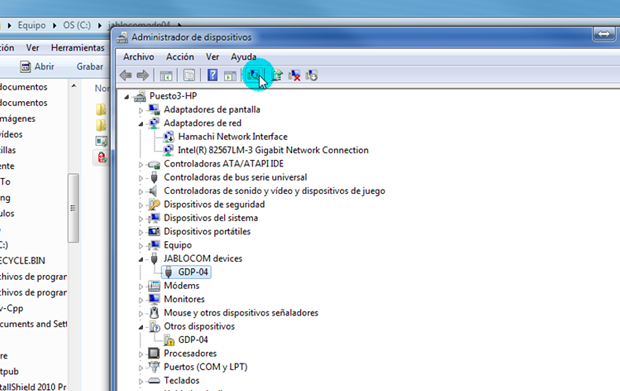620x391 pixels.
Task: Collapse the Puesto3-HP root node
Action: 127,97
